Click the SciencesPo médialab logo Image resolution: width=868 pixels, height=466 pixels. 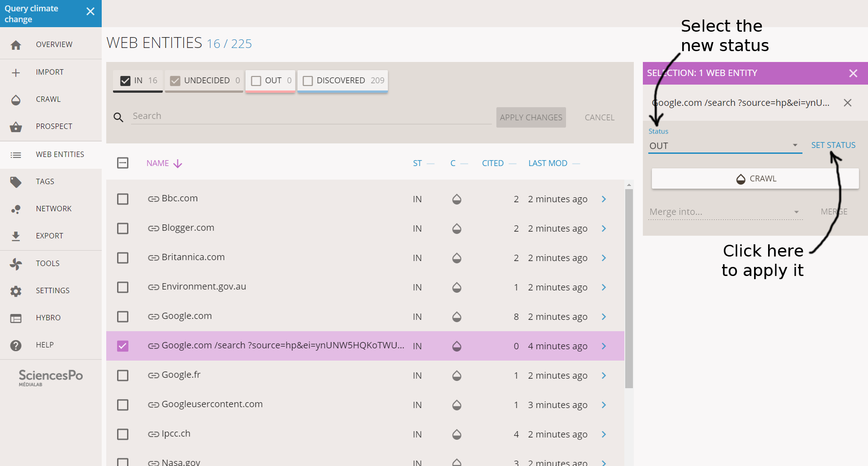pos(51,378)
